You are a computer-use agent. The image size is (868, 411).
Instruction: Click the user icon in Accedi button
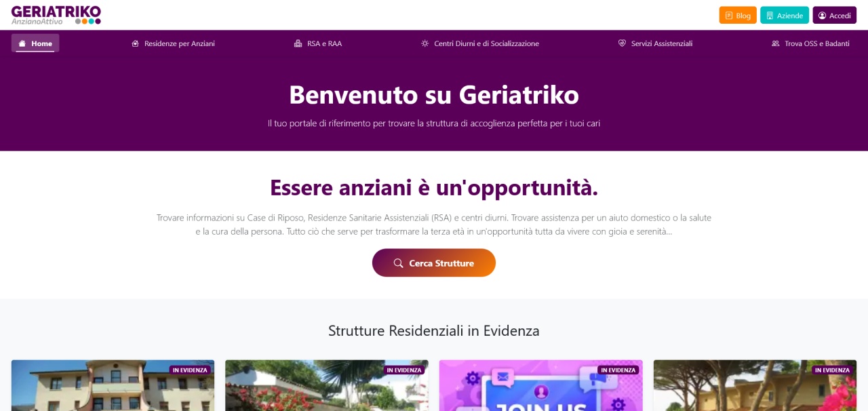pos(822,16)
